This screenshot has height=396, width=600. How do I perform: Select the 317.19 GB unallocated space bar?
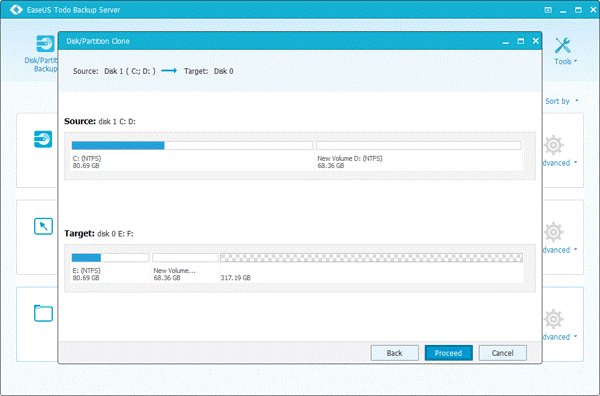coord(372,257)
